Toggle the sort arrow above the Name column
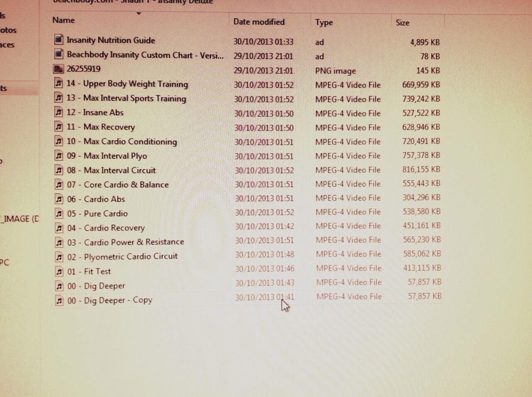This screenshot has height=397, width=532. [x=139, y=14]
